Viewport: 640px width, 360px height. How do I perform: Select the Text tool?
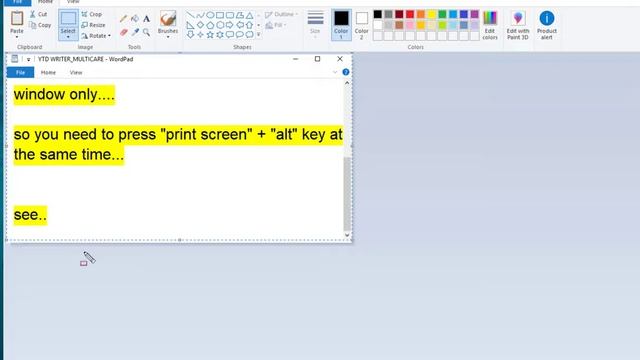click(x=147, y=18)
